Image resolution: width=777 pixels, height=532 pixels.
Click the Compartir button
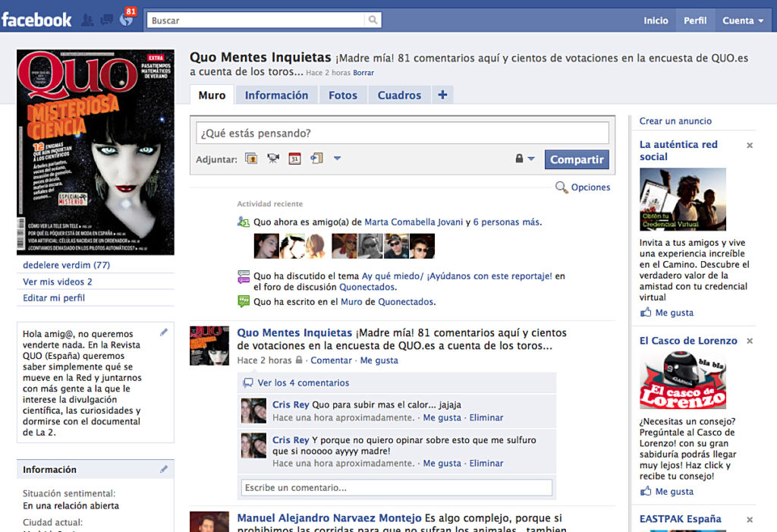pos(577,159)
